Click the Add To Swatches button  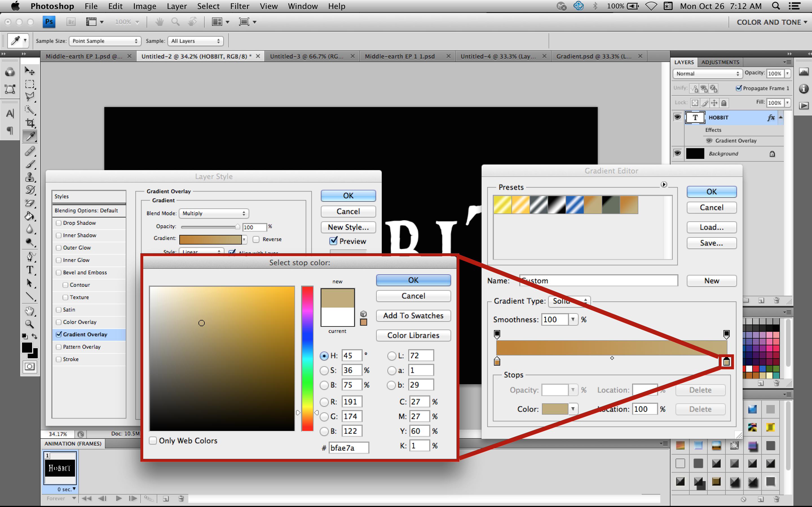413,315
